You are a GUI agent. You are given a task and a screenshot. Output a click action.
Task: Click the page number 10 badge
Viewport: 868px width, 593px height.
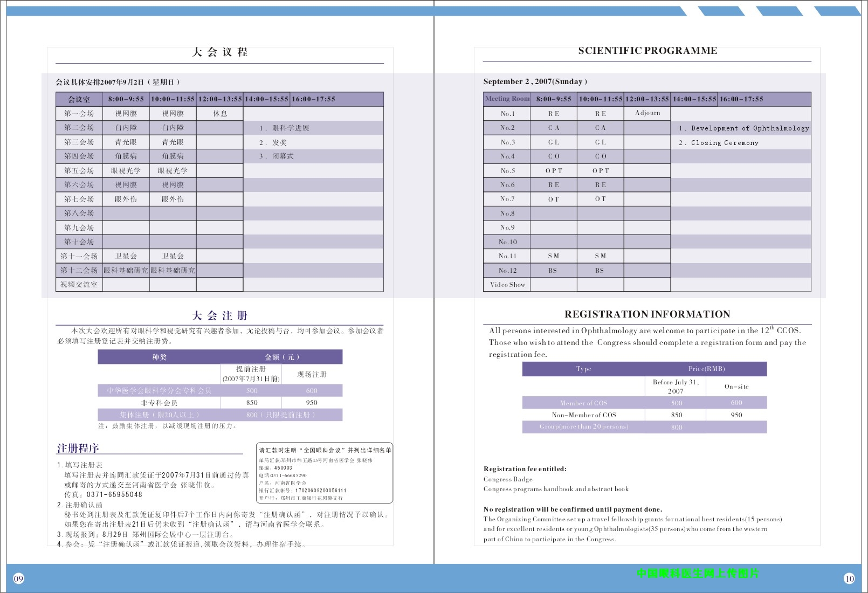[x=849, y=578]
